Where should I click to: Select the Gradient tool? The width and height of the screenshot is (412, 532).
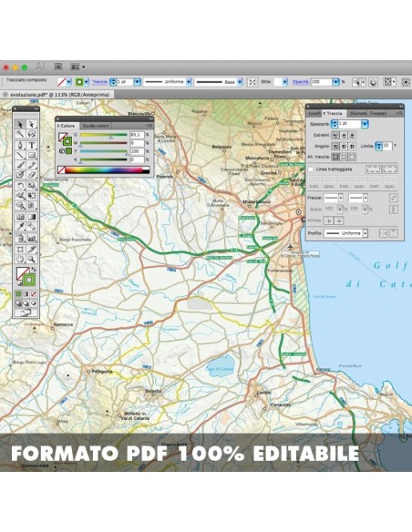point(31,217)
